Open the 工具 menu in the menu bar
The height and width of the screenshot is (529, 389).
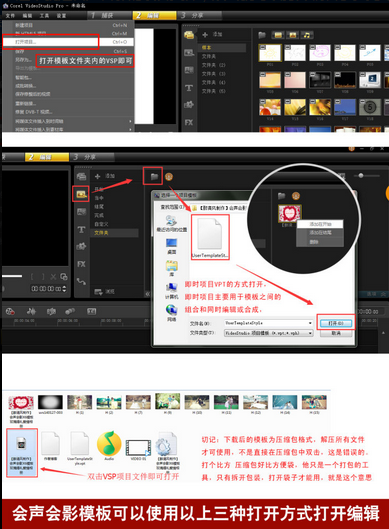tap(44, 16)
